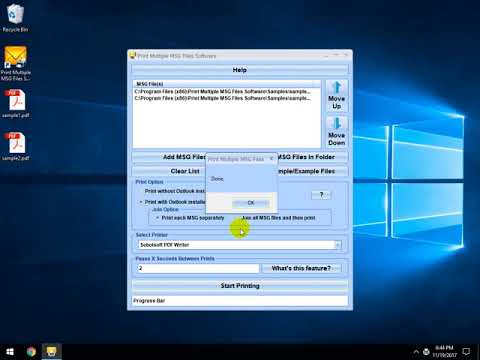Select Print each MSG separately option

(x=191, y=218)
